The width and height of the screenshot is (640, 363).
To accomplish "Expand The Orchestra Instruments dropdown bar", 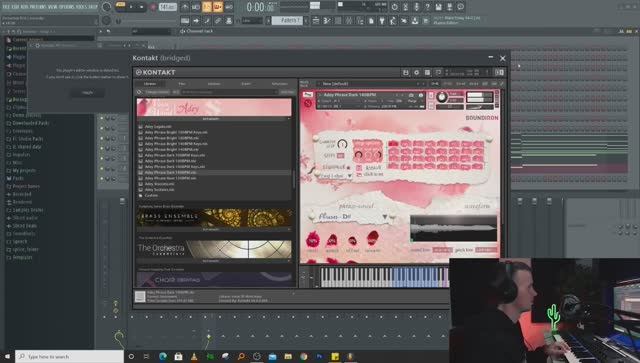I will click(x=214, y=261).
